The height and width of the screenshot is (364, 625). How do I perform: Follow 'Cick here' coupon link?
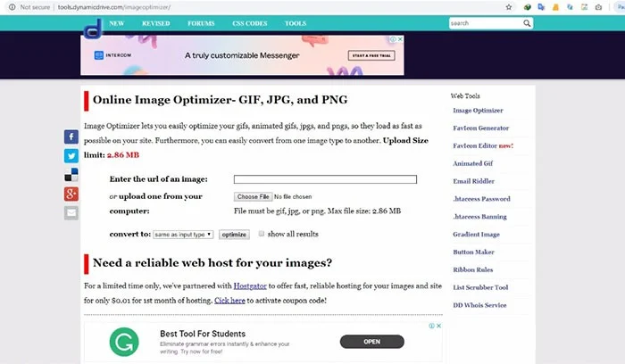pos(229,301)
